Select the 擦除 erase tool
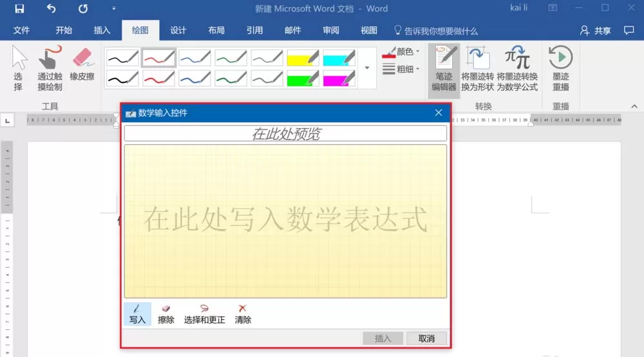Viewport: 644px width, 357px height. click(166, 315)
